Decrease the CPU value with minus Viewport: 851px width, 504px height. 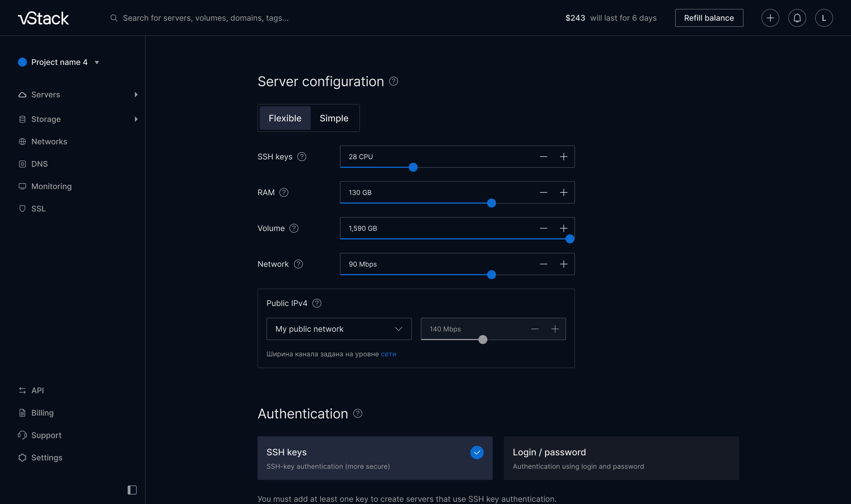tap(543, 157)
